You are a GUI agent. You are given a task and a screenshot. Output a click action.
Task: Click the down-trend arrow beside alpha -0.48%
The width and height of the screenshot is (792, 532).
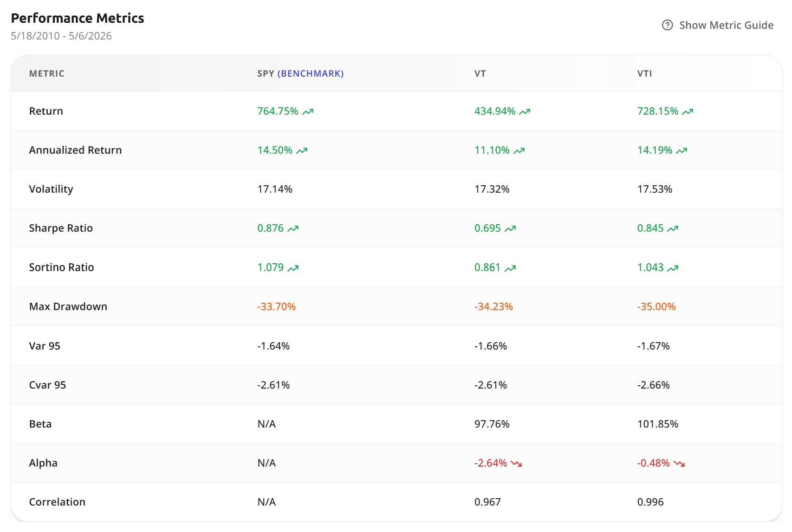click(679, 463)
